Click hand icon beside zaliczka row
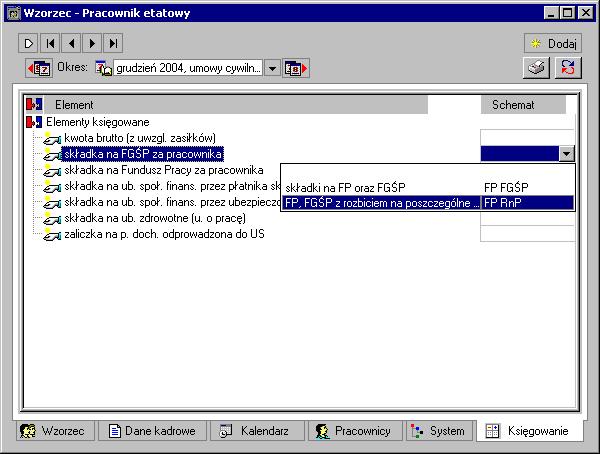This screenshot has height=454, width=600. [x=52, y=235]
